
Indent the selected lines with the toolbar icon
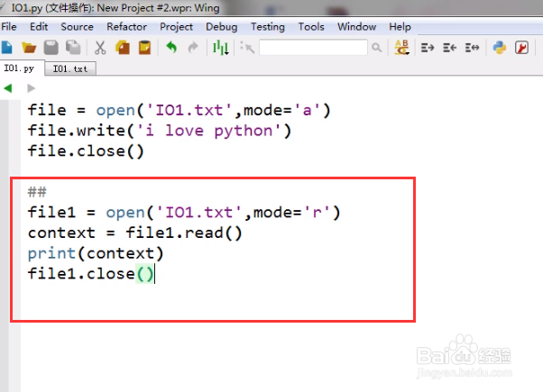[428, 48]
